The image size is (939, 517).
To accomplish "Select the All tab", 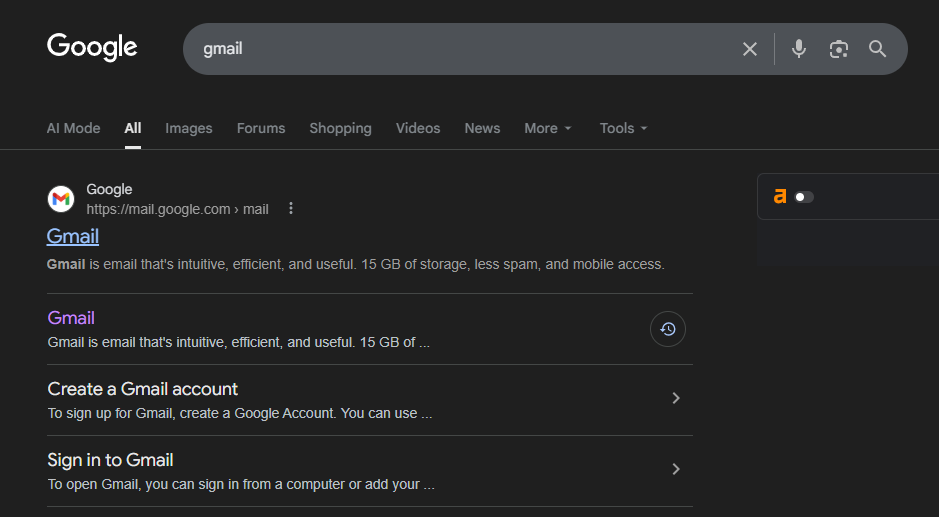I will click(x=133, y=128).
